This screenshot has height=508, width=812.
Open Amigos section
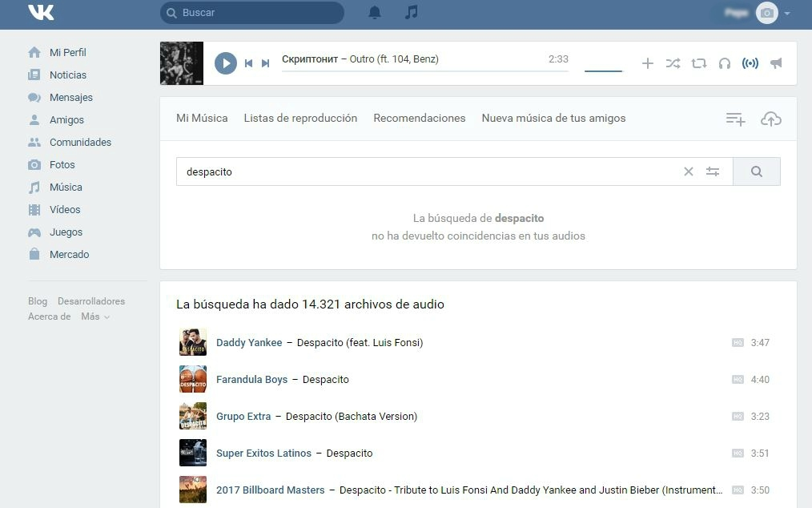pyautogui.click(x=56, y=119)
